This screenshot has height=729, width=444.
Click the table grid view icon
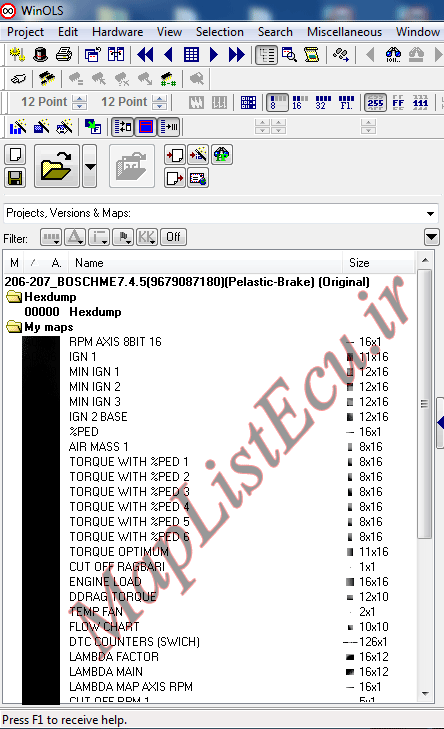point(191,55)
